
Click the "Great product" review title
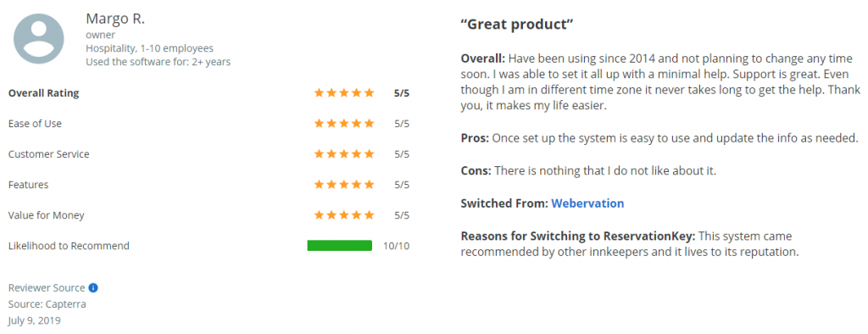[x=517, y=25]
